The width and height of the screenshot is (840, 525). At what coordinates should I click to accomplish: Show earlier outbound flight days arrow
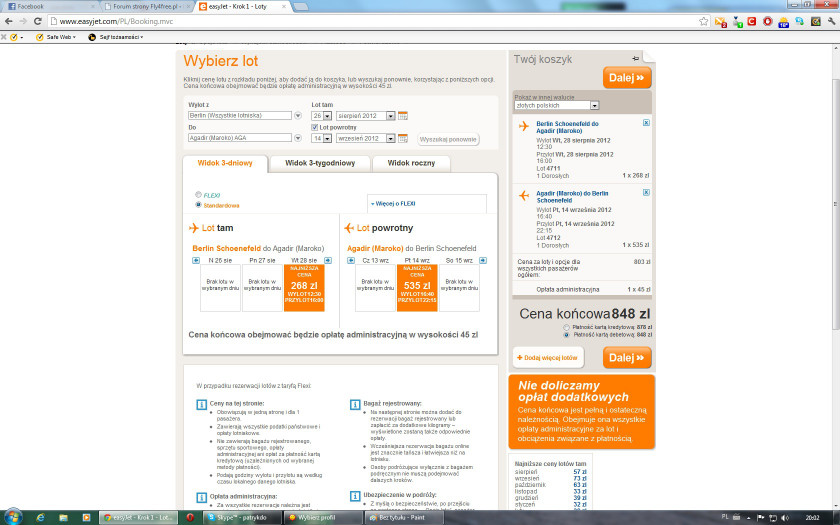(x=196, y=260)
